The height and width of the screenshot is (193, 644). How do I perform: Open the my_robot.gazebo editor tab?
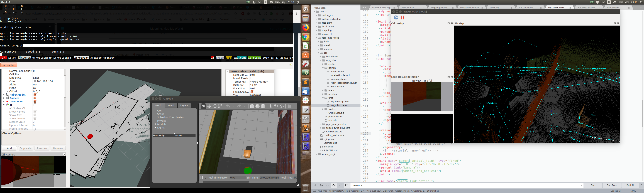tap(586, 8)
